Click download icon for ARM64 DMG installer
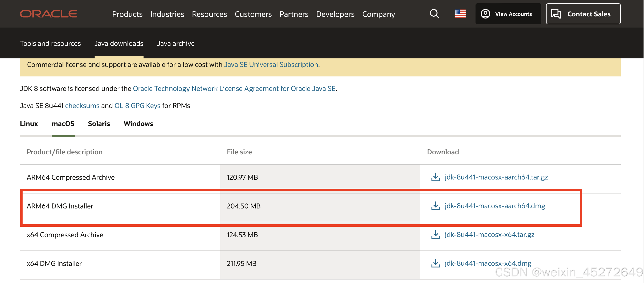 436,206
